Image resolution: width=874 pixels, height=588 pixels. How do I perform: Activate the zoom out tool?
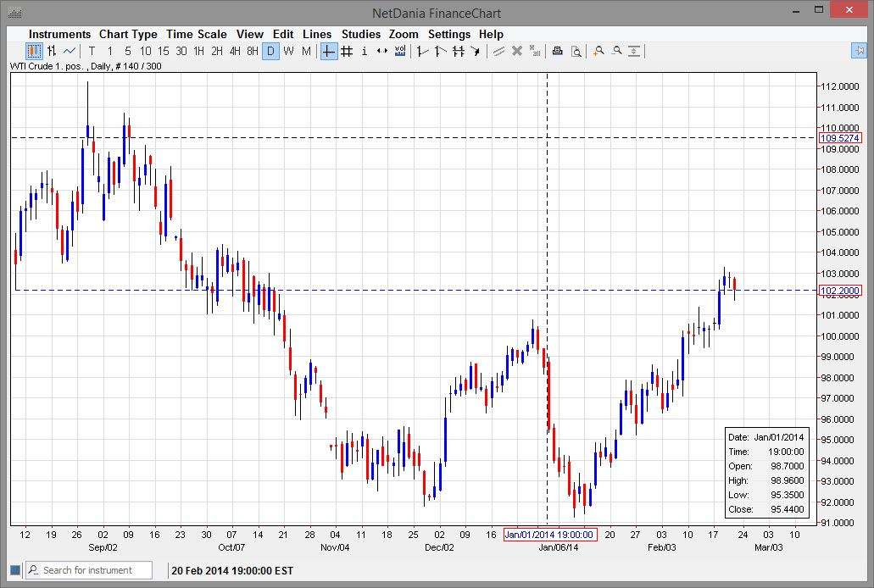(617, 51)
